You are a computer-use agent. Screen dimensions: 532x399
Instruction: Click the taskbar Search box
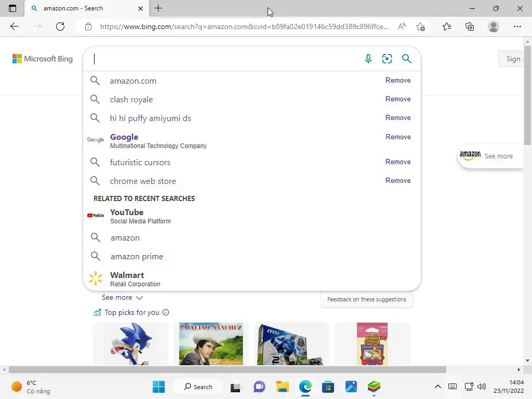tap(198, 387)
